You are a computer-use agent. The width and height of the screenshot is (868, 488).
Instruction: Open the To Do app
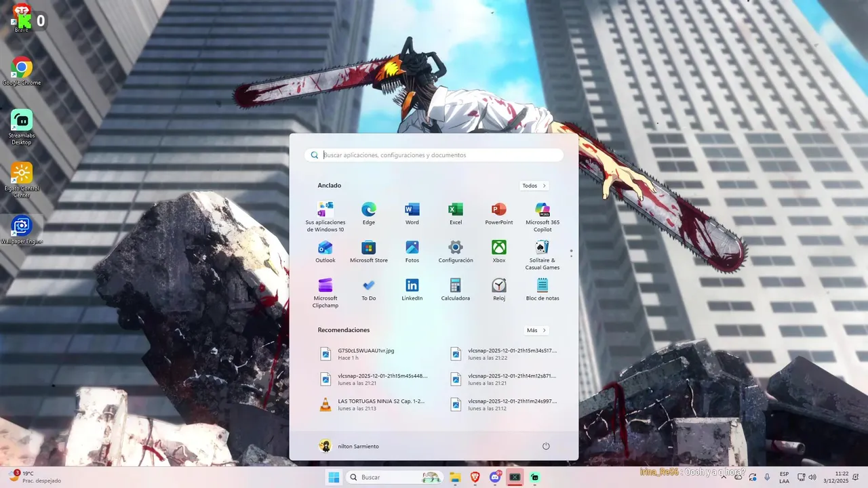point(368,289)
